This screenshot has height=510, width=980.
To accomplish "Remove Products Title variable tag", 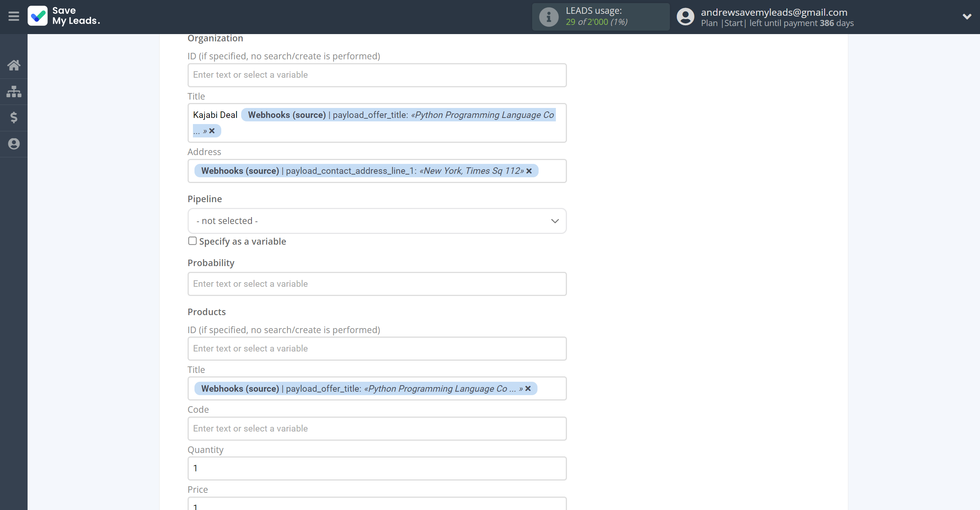I will (528, 389).
